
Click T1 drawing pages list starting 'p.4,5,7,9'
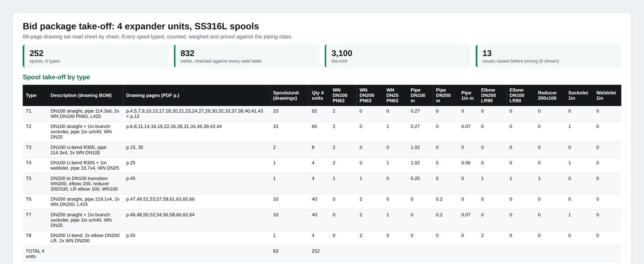(195, 114)
